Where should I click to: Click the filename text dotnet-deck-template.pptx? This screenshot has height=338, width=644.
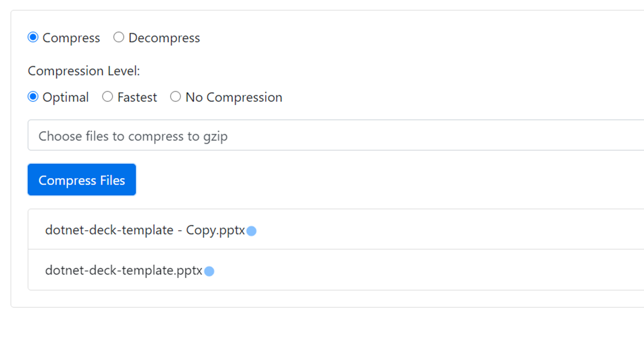coord(125,270)
